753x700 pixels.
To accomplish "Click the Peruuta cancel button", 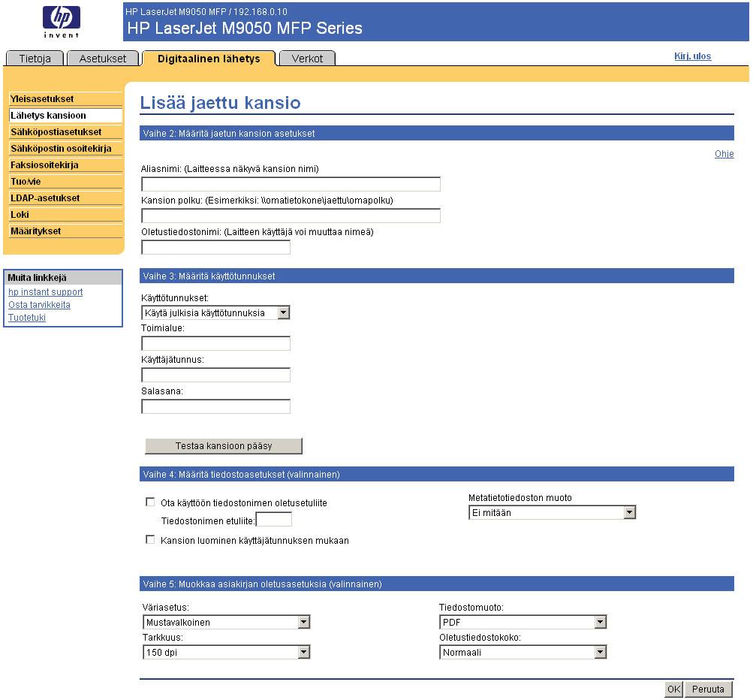I will [708, 689].
